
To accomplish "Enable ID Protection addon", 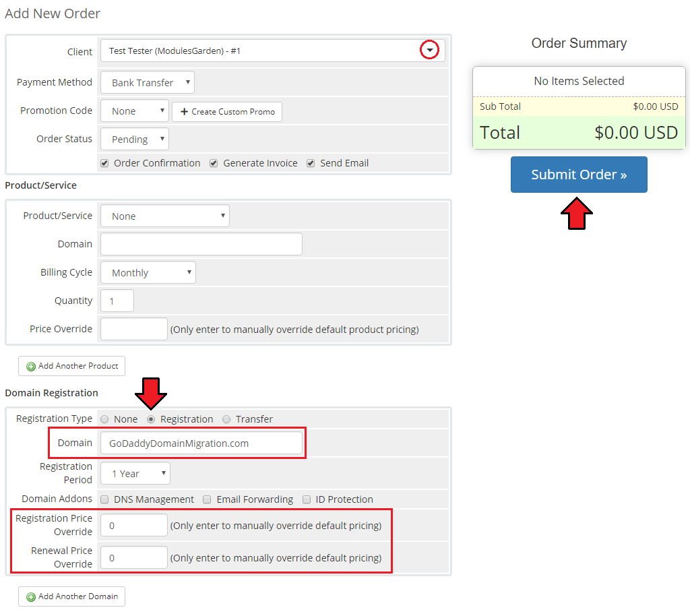I will (307, 499).
